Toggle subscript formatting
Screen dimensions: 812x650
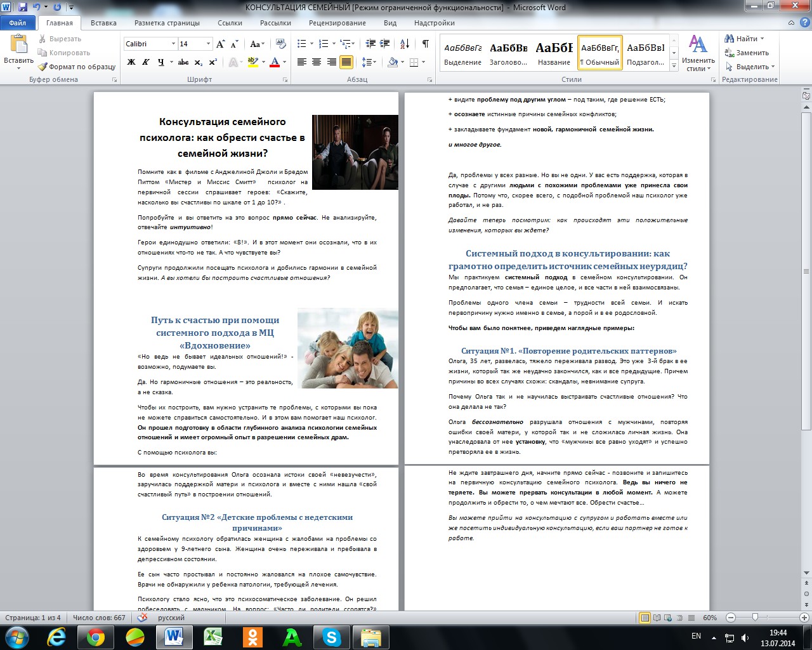pyautogui.click(x=199, y=62)
